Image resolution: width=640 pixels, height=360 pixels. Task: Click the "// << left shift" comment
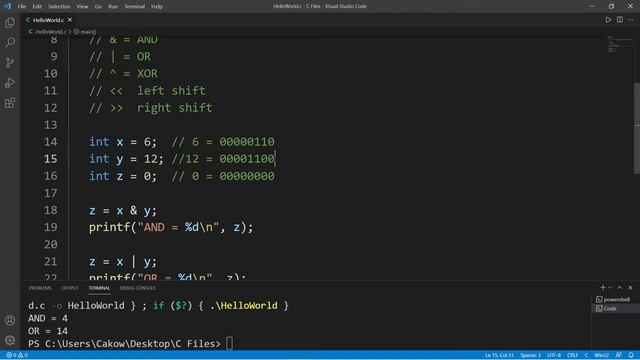coord(147,91)
